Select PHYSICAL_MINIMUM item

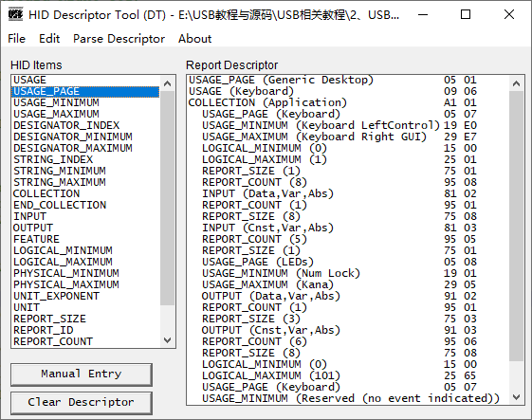point(85,273)
